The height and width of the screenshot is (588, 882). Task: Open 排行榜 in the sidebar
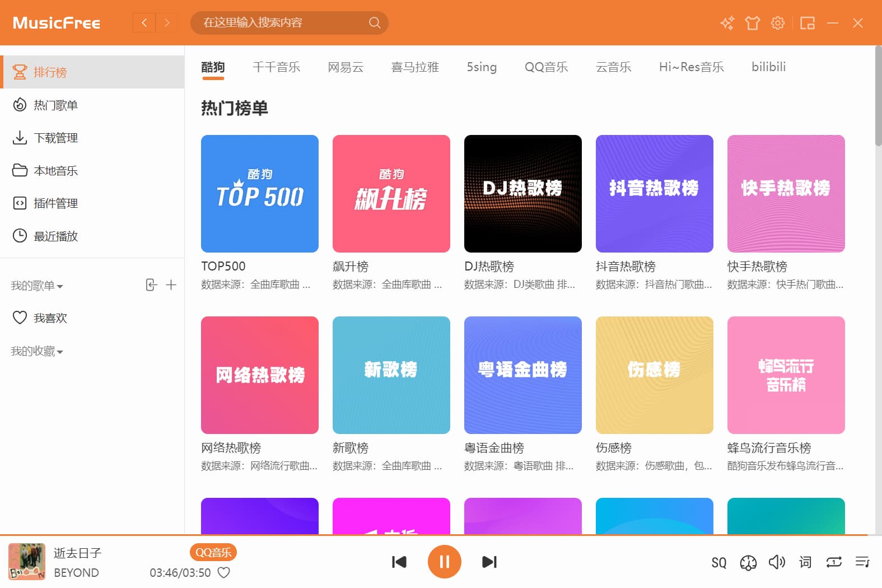tap(92, 72)
